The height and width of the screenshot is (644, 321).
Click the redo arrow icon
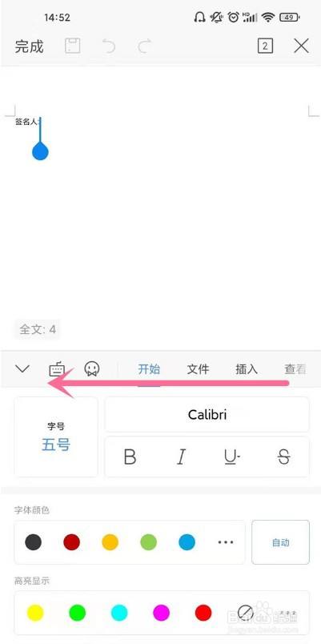pos(145,46)
